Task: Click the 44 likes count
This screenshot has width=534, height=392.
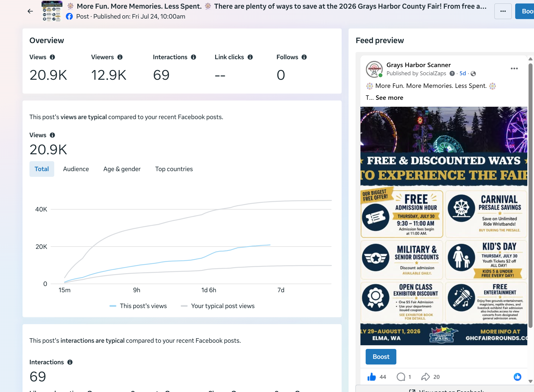Action: coord(383,377)
